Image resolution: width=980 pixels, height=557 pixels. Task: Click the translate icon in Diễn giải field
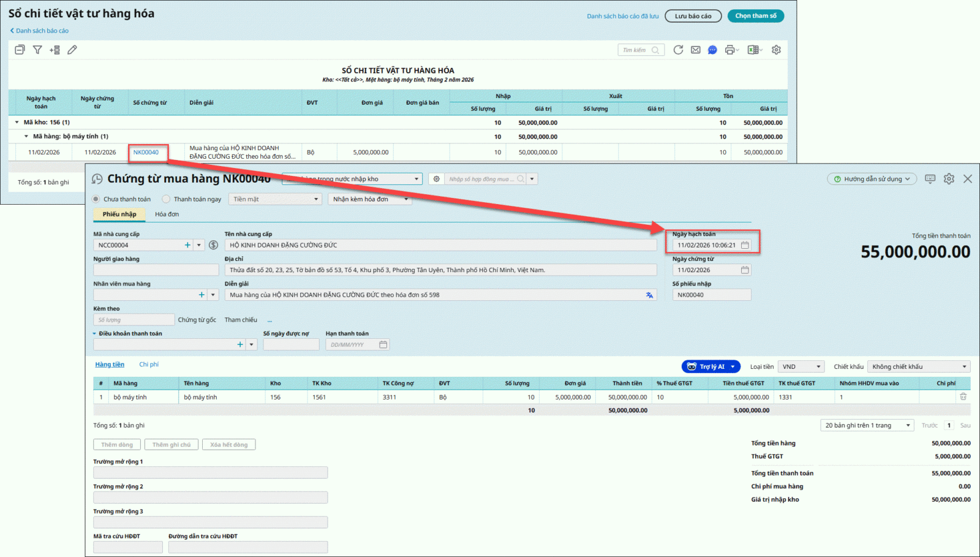coord(649,295)
